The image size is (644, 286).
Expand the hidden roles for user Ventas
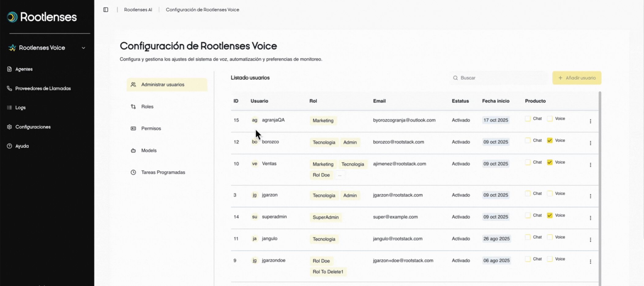pos(340,175)
